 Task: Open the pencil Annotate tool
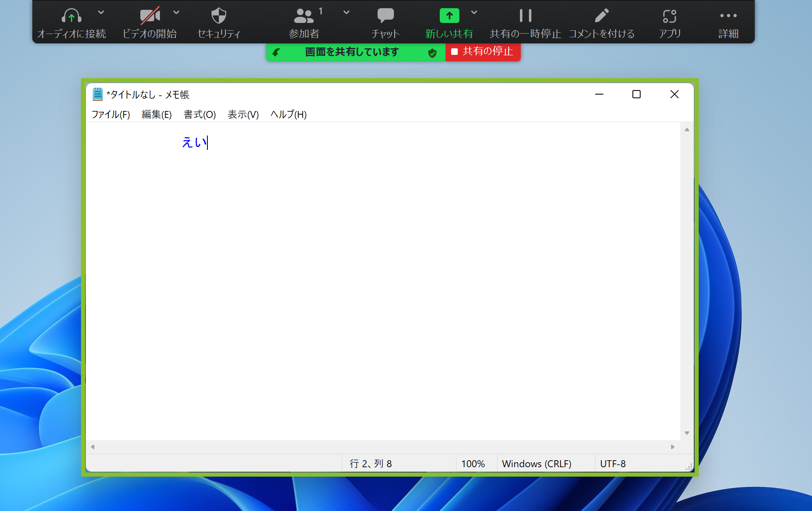(601, 16)
